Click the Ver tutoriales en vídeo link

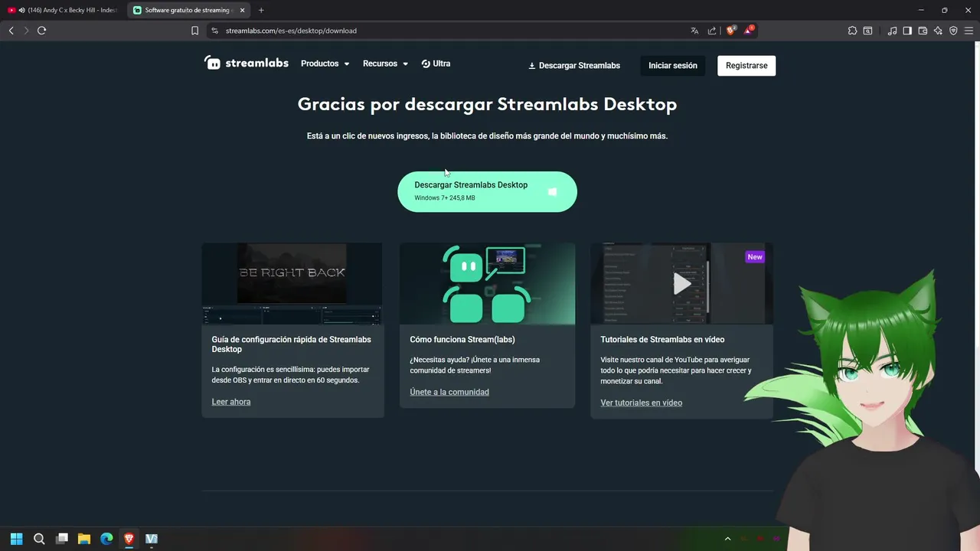point(641,403)
